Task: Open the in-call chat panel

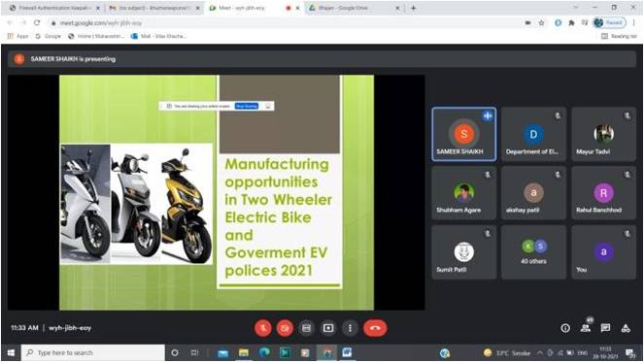Action: (605, 328)
